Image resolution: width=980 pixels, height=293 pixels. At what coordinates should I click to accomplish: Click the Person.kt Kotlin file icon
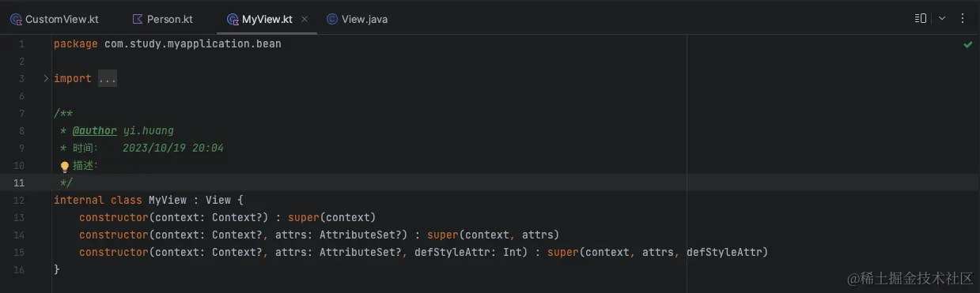pos(138,19)
